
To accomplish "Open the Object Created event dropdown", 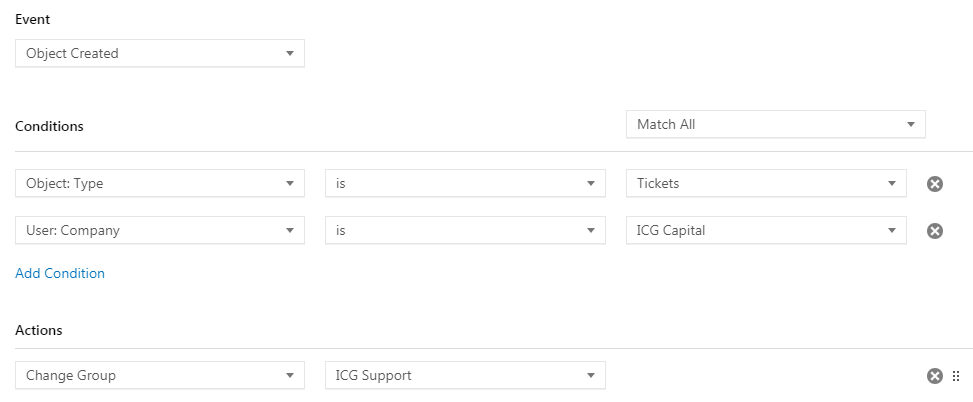I will click(x=160, y=53).
